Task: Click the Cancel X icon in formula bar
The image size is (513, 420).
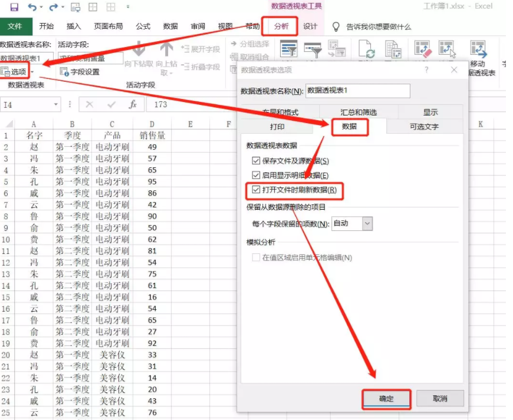Action: pos(89,105)
